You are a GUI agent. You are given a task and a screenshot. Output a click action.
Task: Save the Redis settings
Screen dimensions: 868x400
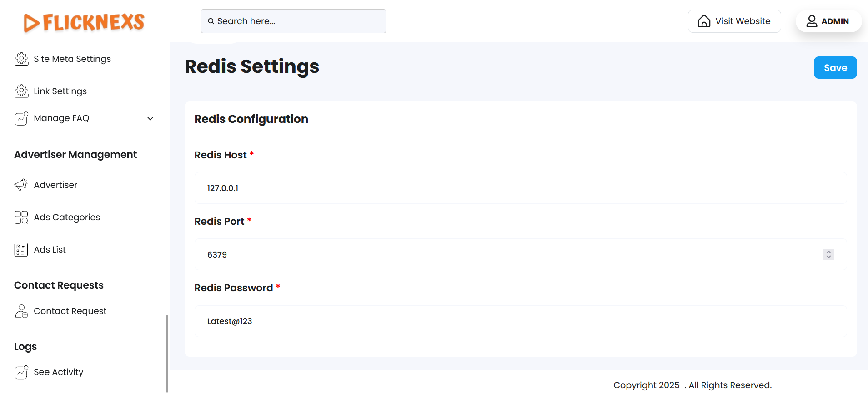tap(835, 68)
